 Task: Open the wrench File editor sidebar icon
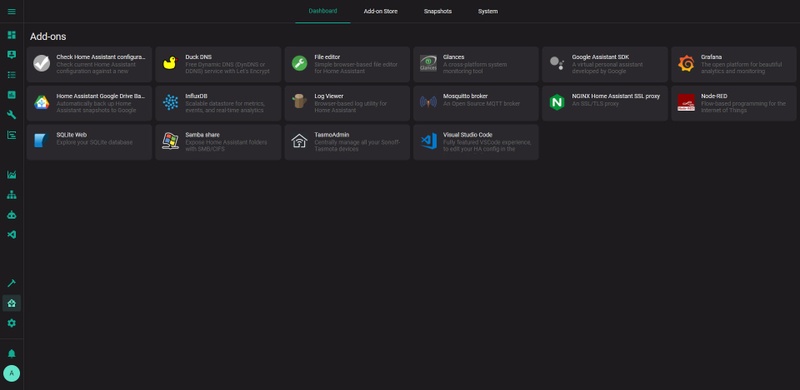(x=11, y=115)
